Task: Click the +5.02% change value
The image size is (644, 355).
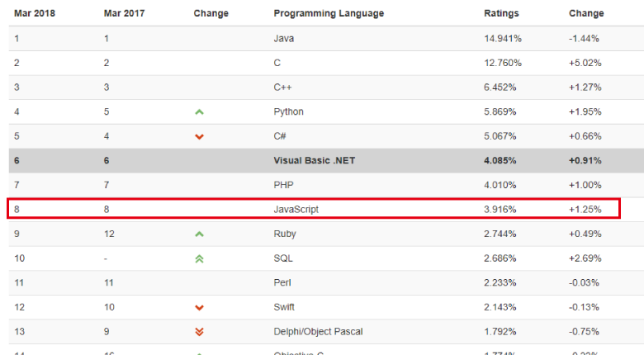Action: click(x=585, y=63)
